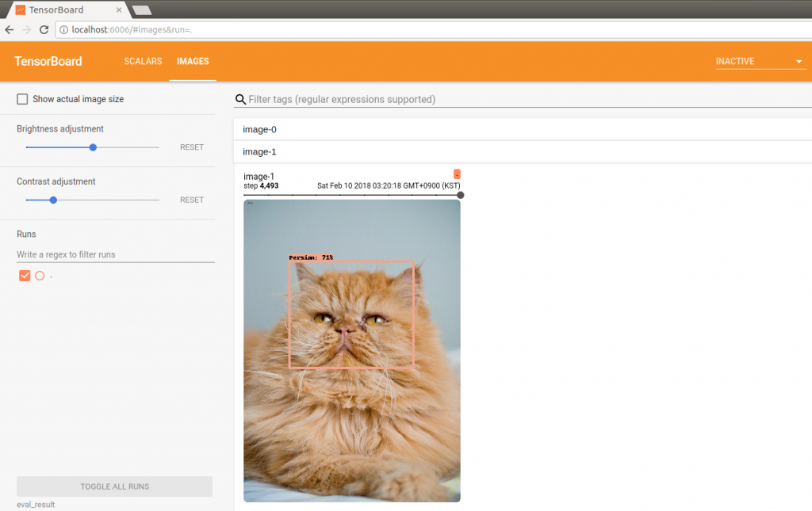Click the magnifier icon beside Filter tags
The width and height of the screenshot is (812, 511).
click(240, 100)
